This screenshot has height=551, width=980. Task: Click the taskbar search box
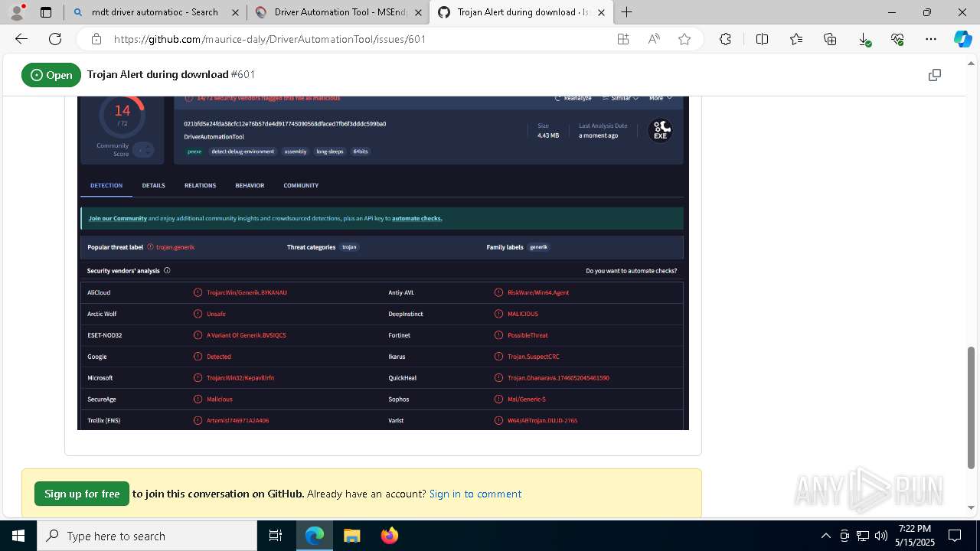pos(147,536)
